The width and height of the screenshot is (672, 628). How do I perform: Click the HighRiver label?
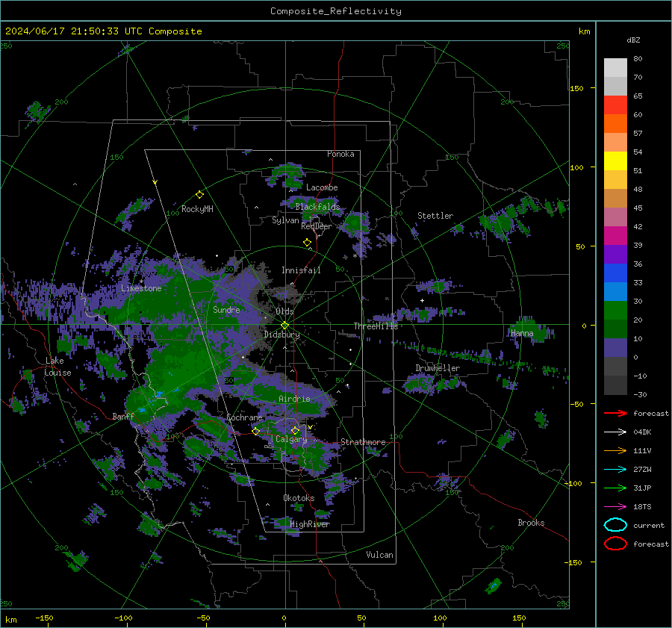310,524
